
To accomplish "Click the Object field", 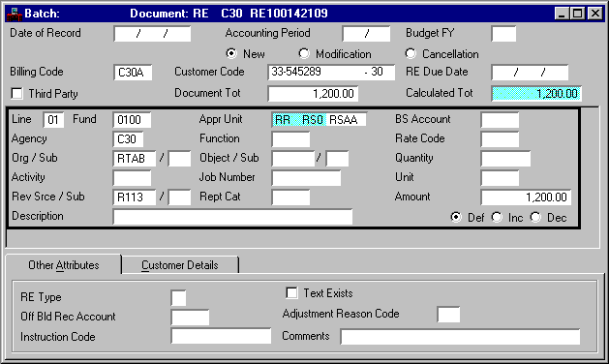I will pyautogui.click(x=293, y=159).
